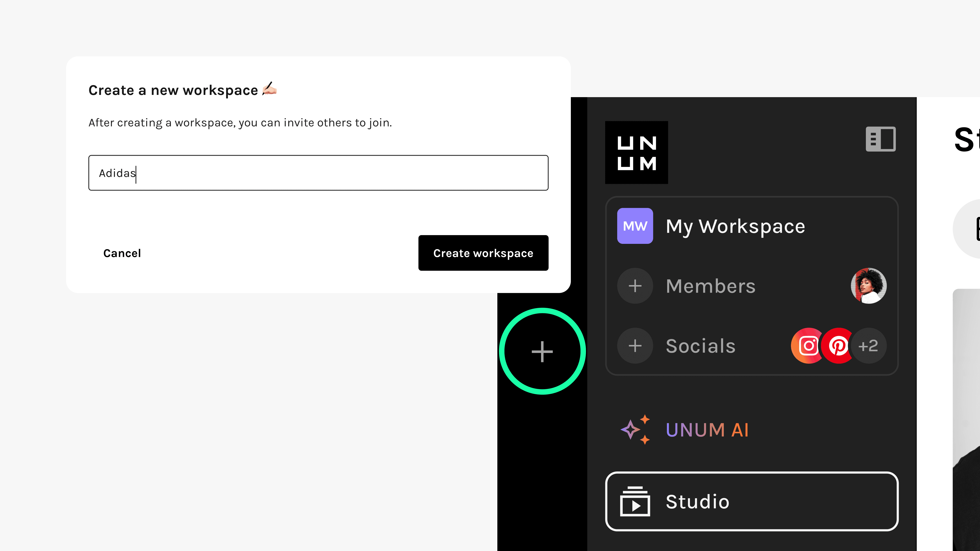Click the Pinterest social icon
This screenshot has width=980, height=551.
pyautogui.click(x=838, y=346)
